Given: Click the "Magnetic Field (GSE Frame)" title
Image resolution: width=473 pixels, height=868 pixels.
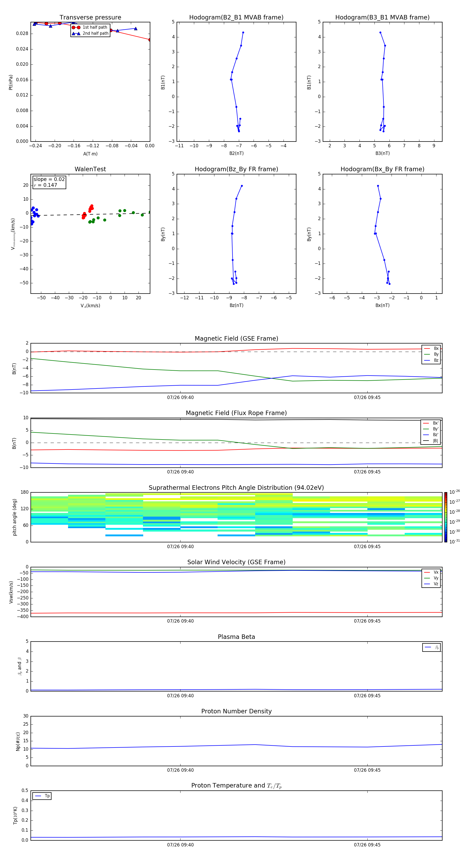Looking at the screenshot, I should click(236, 339).
